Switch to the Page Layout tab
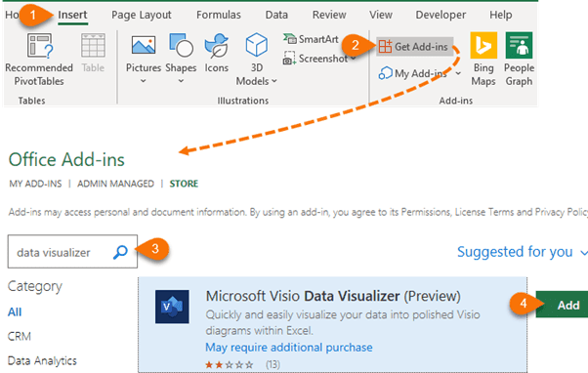588x373 pixels. click(x=142, y=15)
